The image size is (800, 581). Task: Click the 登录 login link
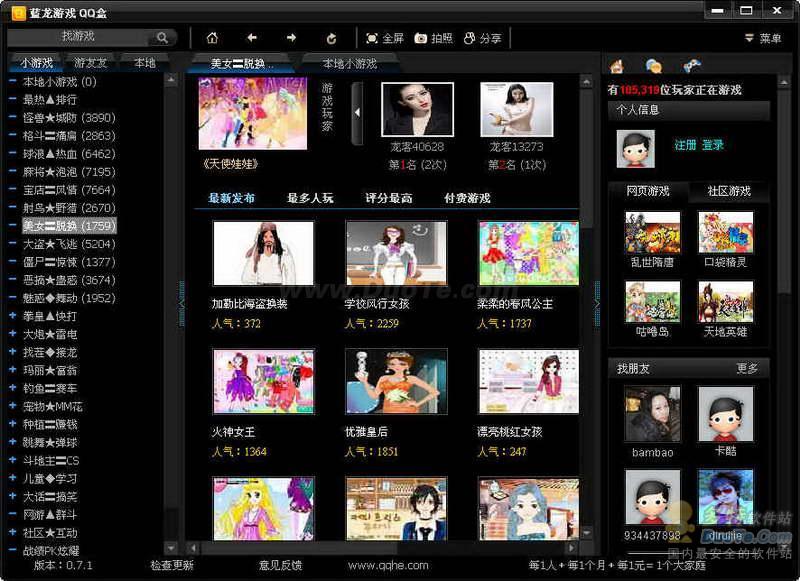(x=713, y=145)
